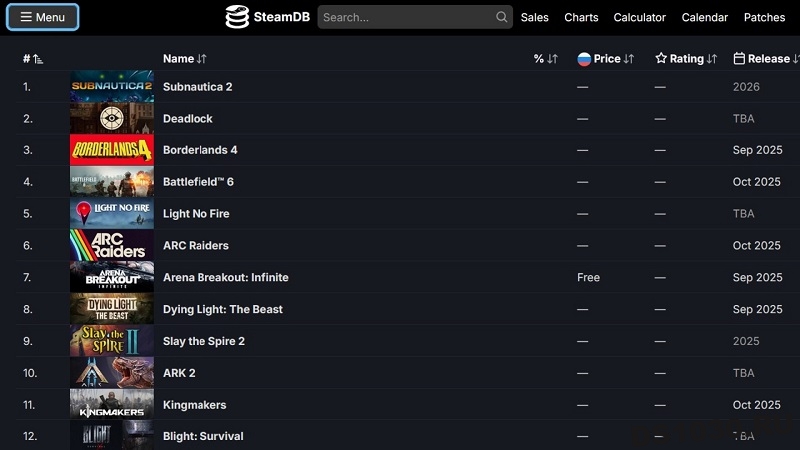Navigate to the Calendar page
The width and height of the screenshot is (800, 450).
click(x=704, y=17)
